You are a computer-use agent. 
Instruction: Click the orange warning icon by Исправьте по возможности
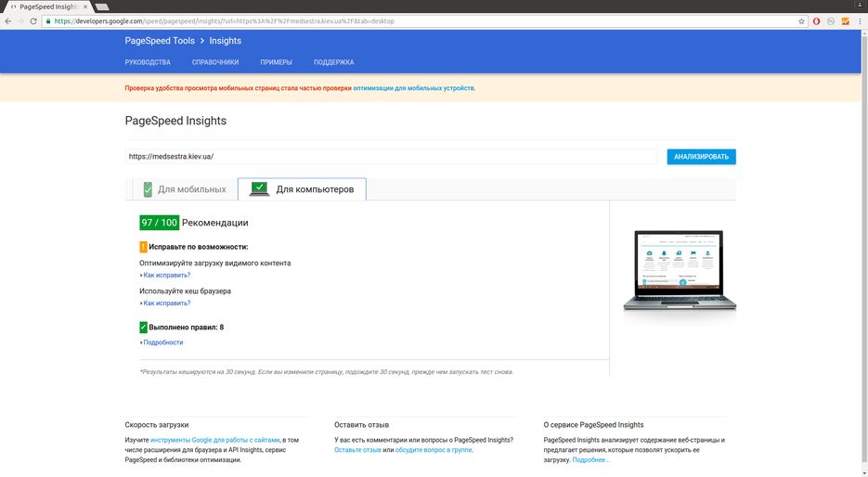[x=143, y=247]
